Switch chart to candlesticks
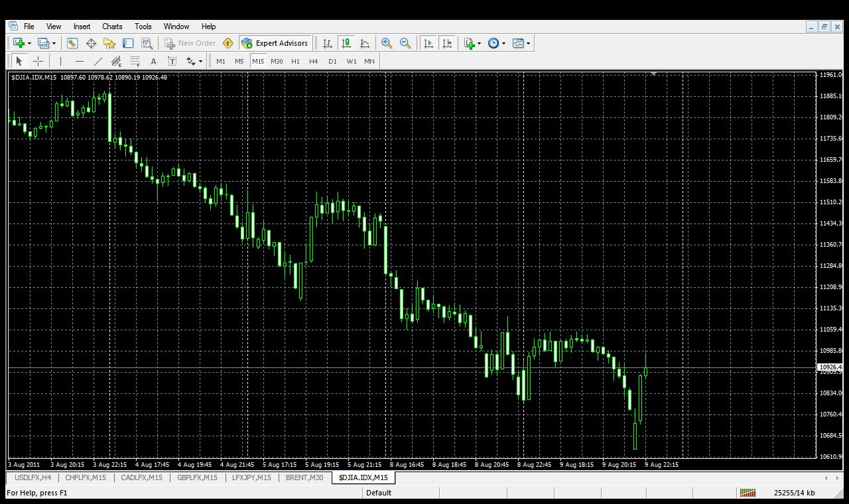Viewport: 849px width, 504px height. 346,43
